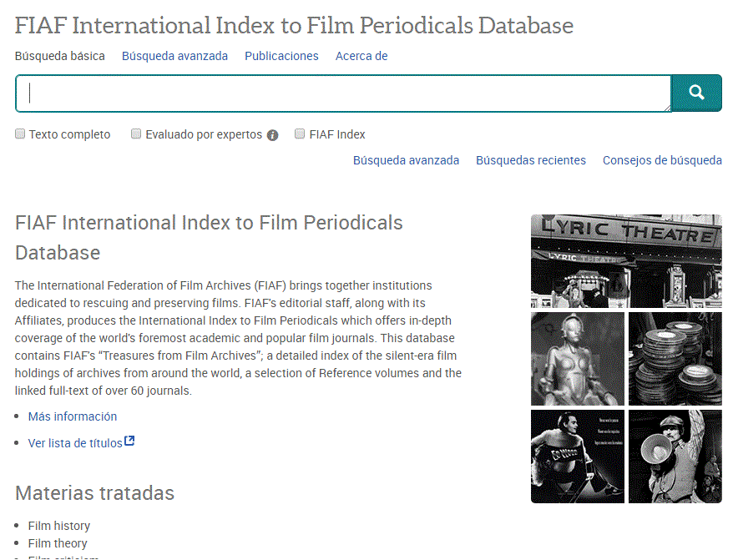Click the stacked film reels image
The image size is (738, 560).
pyautogui.click(x=675, y=359)
